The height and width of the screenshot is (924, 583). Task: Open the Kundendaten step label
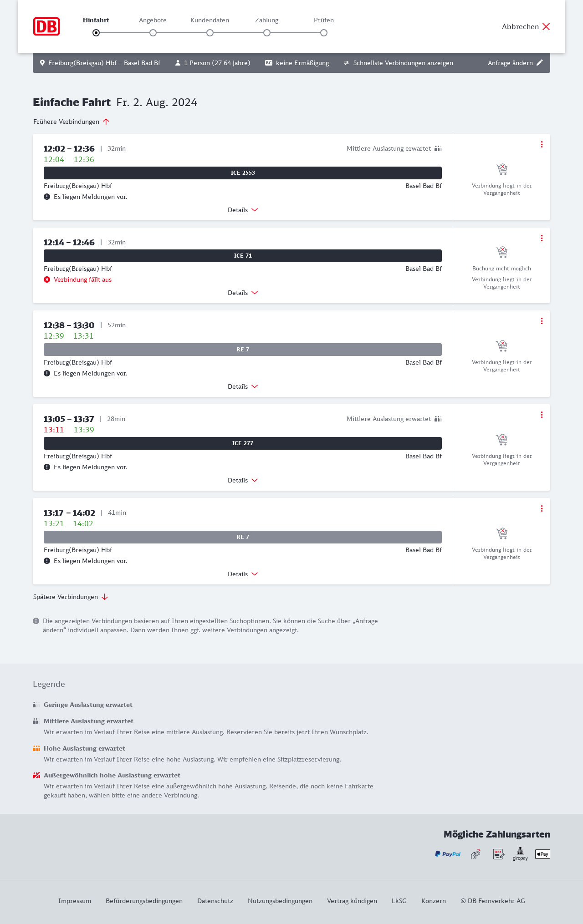point(210,20)
